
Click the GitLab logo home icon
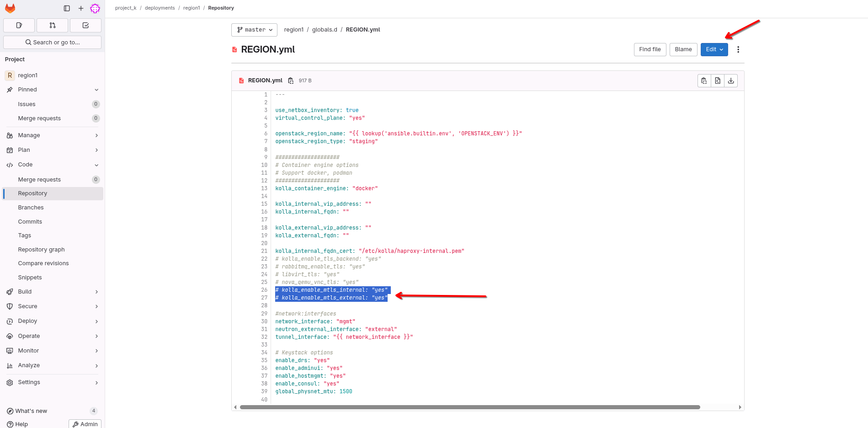coord(10,8)
